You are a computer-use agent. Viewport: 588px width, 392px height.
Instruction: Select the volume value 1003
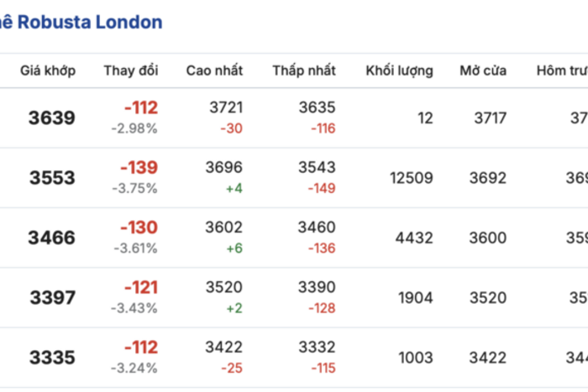[x=415, y=358]
